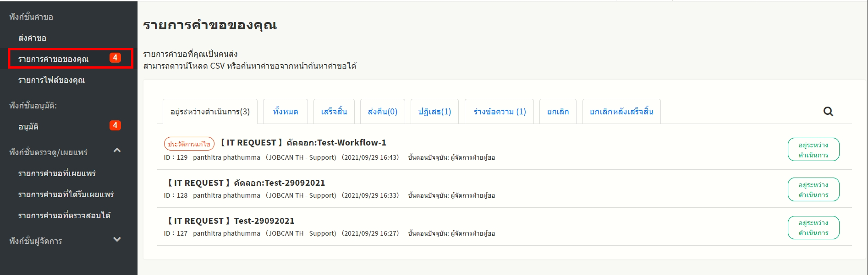Viewport: 868px width, 275px height.
Task: Open ส่งคำขo in the sidebar
Action: tap(32, 38)
